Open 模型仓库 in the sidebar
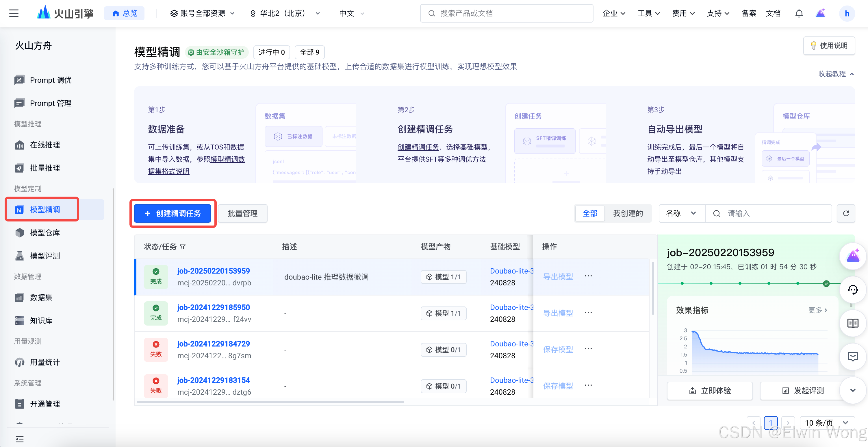 tap(45, 232)
